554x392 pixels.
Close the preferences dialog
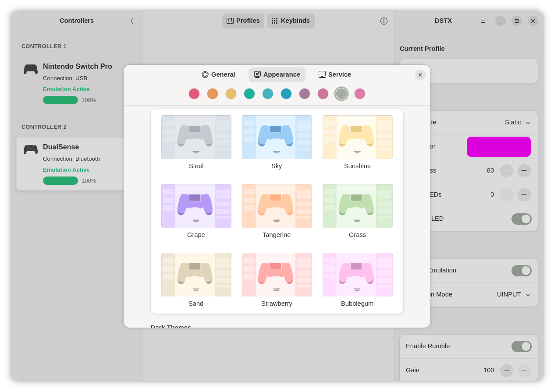(x=420, y=75)
